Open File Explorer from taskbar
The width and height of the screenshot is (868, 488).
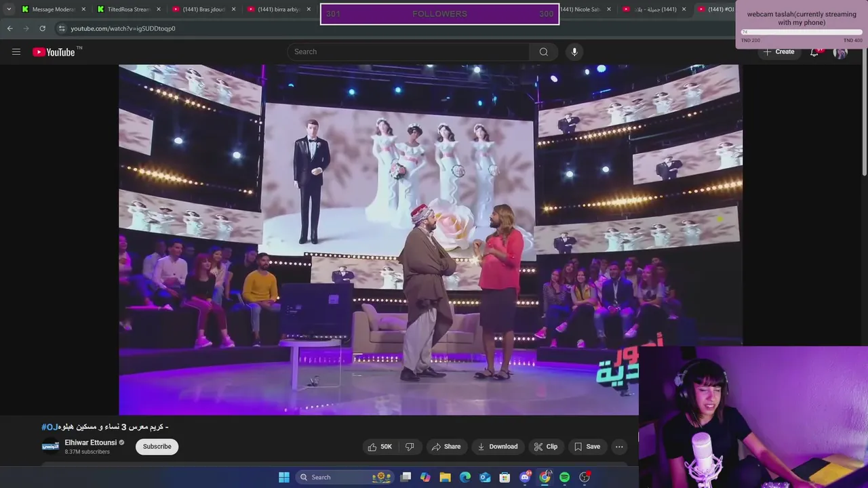[445, 477]
